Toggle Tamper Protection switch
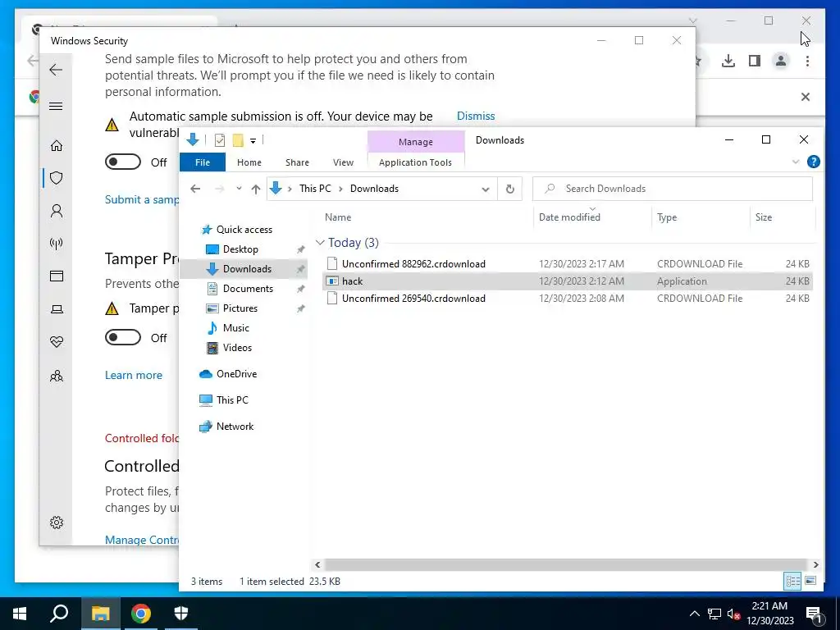This screenshot has width=840, height=630. coord(123,337)
